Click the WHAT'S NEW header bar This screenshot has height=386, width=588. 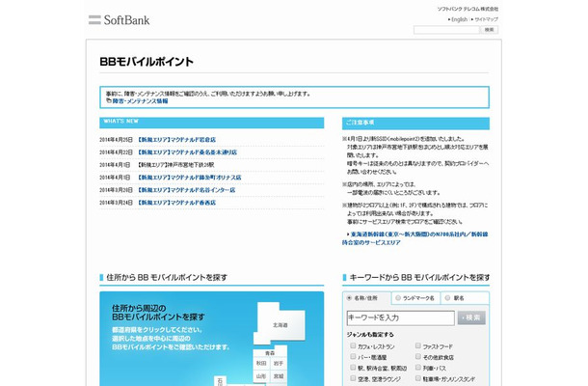[x=211, y=123]
